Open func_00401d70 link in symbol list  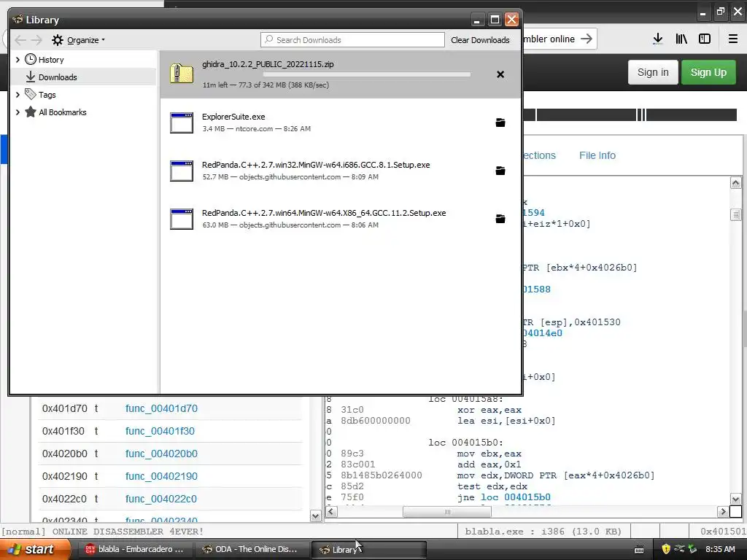pyautogui.click(x=161, y=408)
